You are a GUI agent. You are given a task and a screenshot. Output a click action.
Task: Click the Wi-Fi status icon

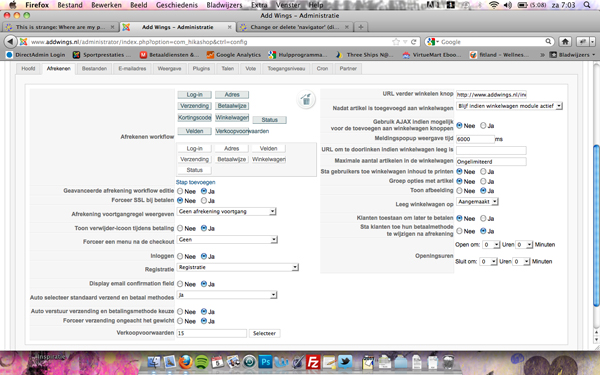pos(494,5)
